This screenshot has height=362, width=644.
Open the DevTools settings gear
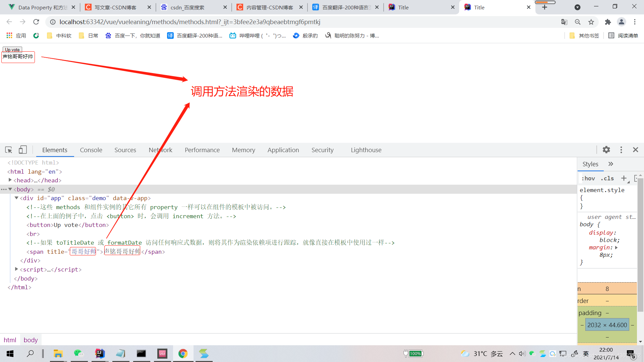606,150
